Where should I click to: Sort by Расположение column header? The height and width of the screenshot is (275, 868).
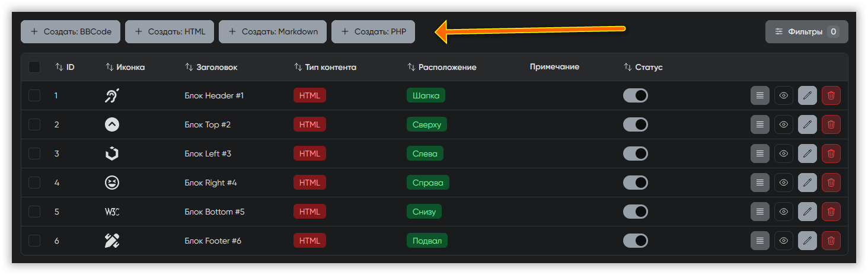coord(442,68)
